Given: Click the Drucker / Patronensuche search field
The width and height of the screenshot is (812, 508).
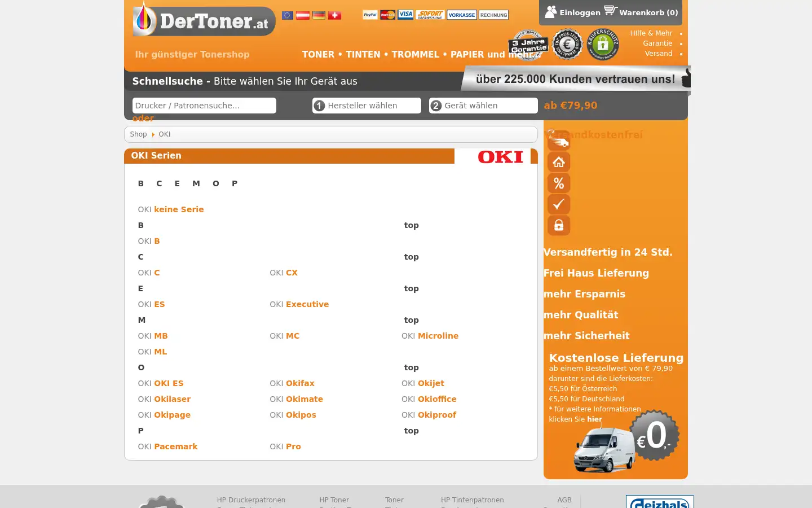Looking at the screenshot, I should pos(204,106).
